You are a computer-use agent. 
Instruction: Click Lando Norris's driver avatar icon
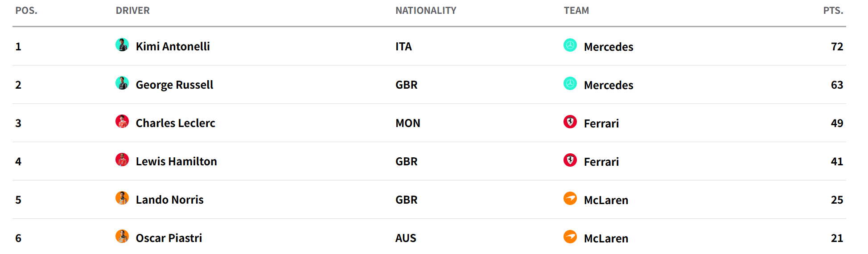click(122, 198)
